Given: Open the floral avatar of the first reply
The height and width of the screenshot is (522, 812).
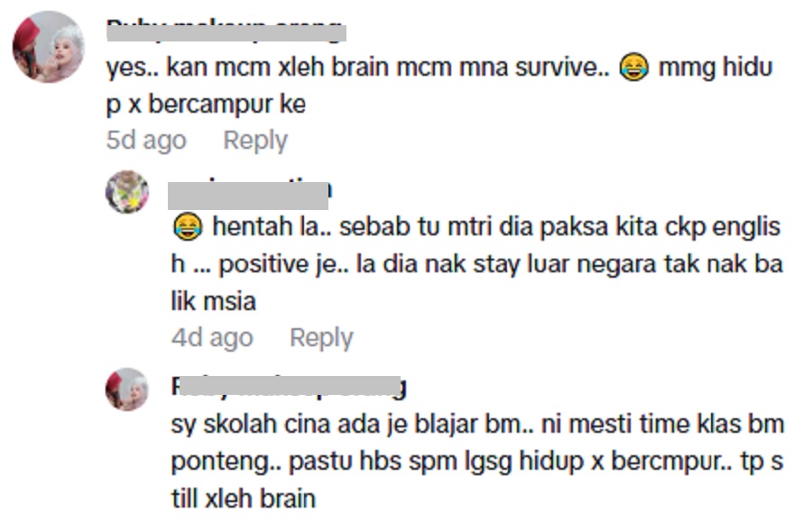Looking at the screenshot, I should pos(127,192).
